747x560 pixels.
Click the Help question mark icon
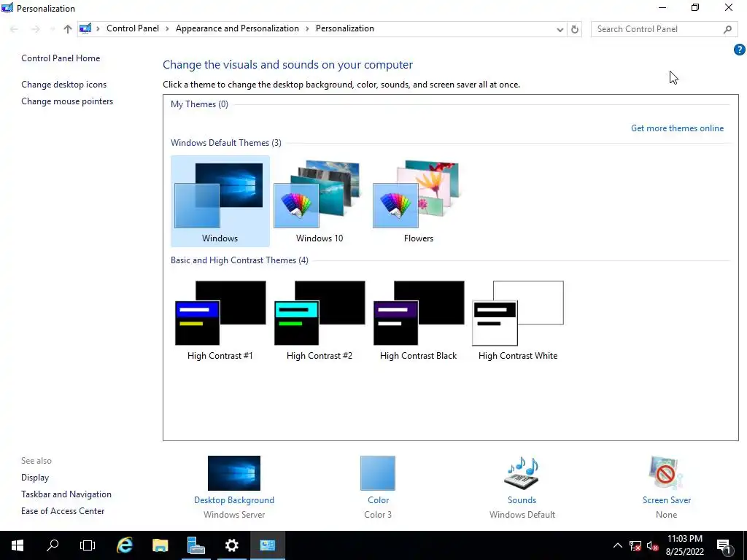739,50
